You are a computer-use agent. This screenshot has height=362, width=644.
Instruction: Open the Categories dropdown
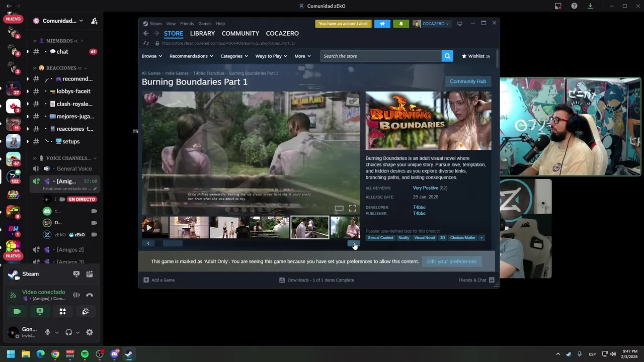click(234, 56)
